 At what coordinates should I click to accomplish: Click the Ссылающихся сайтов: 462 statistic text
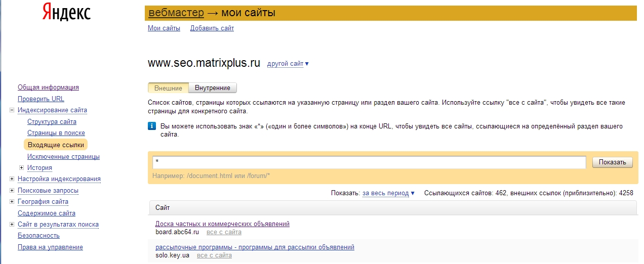tap(466, 193)
